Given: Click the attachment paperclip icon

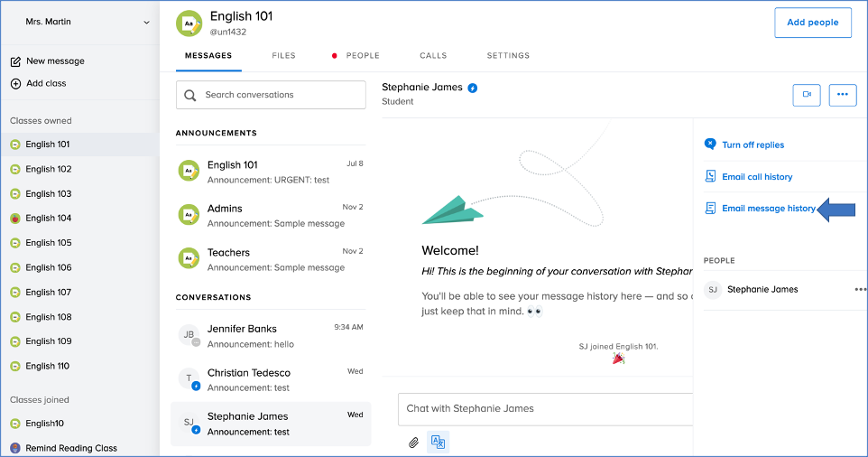Looking at the screenshot, I should click(413, 443).
